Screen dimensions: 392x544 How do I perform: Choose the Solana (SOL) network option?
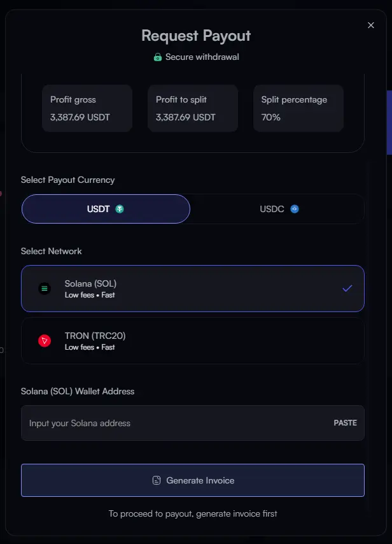tap(192, 289)
